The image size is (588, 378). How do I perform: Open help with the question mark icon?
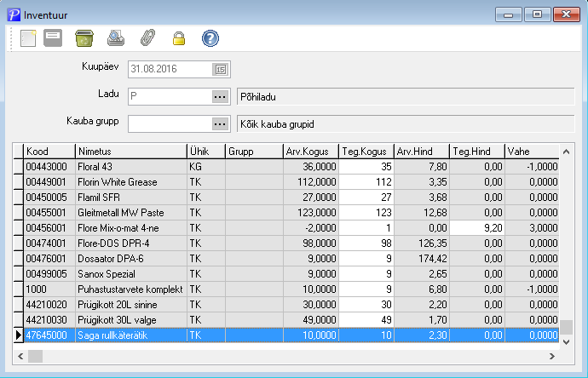click(210, 38)
